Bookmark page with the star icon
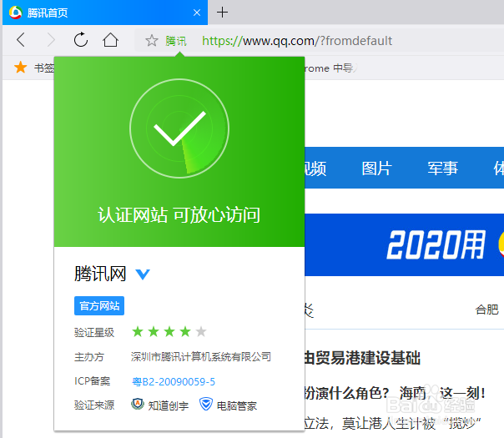 [x=151, y=41]
